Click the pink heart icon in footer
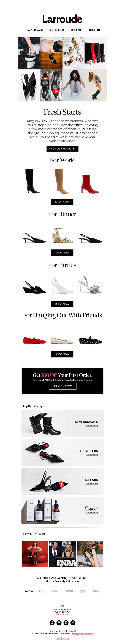This screenshot has width=125, height=644. [x=63, y=606]
